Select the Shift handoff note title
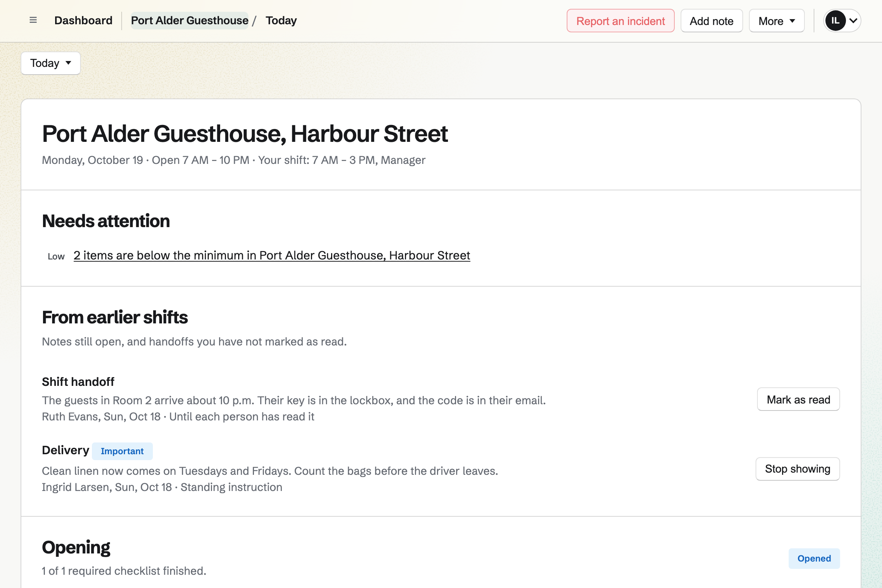Image resolution: width=882 pixels, height=588 pixels. click(x=78, y=382)
